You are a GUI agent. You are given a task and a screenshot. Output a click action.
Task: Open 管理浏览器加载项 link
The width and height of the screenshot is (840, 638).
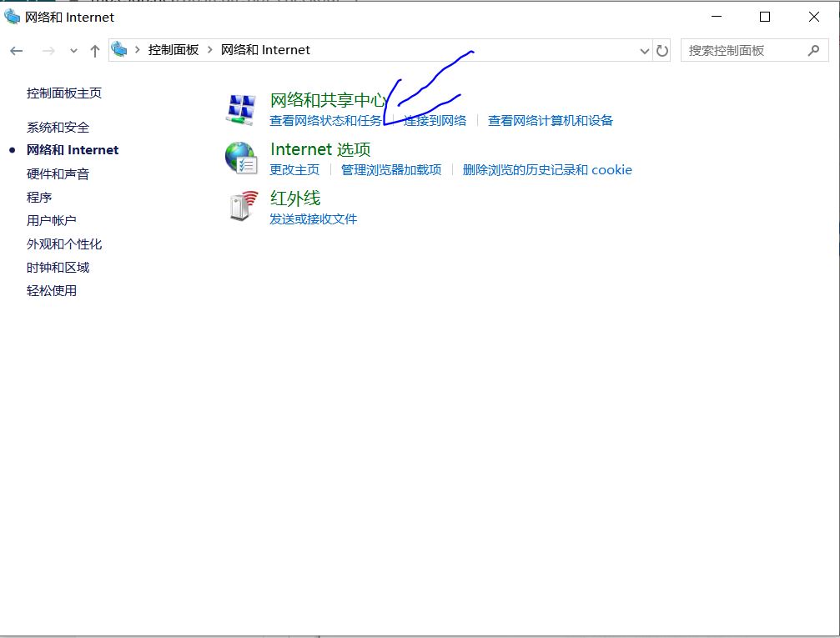tap(391, 170)
